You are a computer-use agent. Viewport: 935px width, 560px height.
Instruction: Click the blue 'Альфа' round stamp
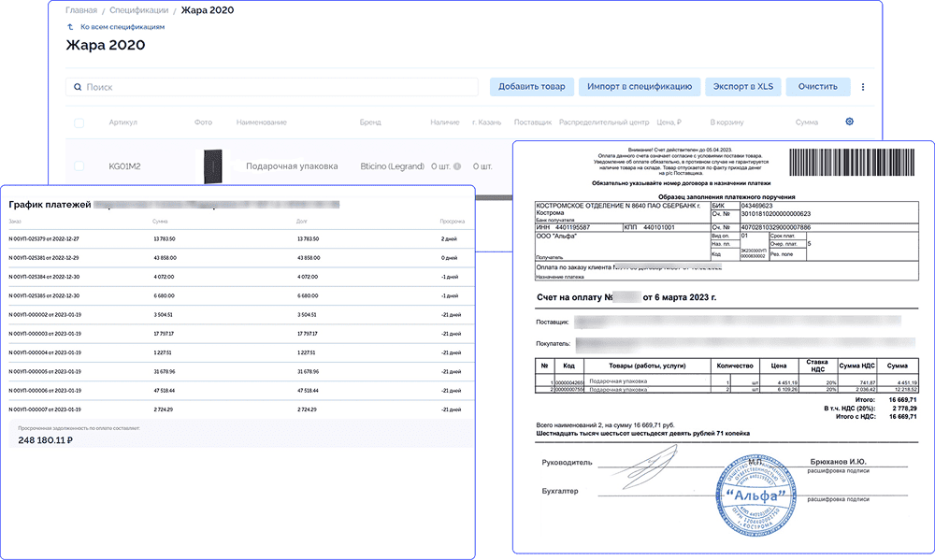(x=757, y=495)
